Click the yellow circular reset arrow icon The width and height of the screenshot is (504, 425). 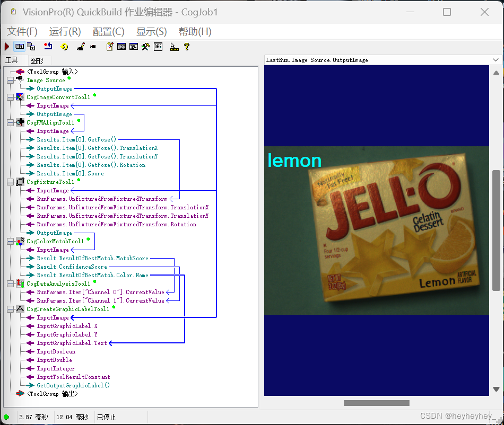click(x=64, y=47)
